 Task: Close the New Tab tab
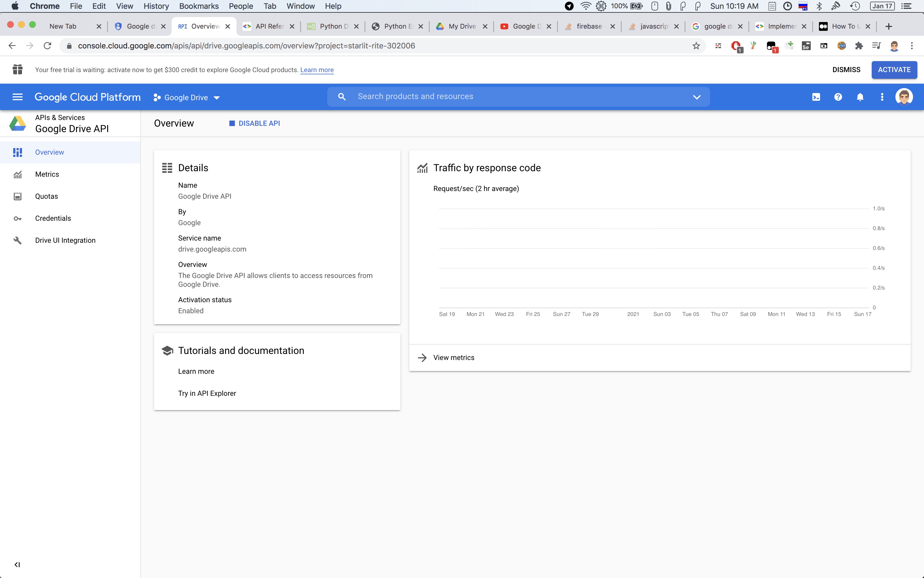(x=99, y=26)
